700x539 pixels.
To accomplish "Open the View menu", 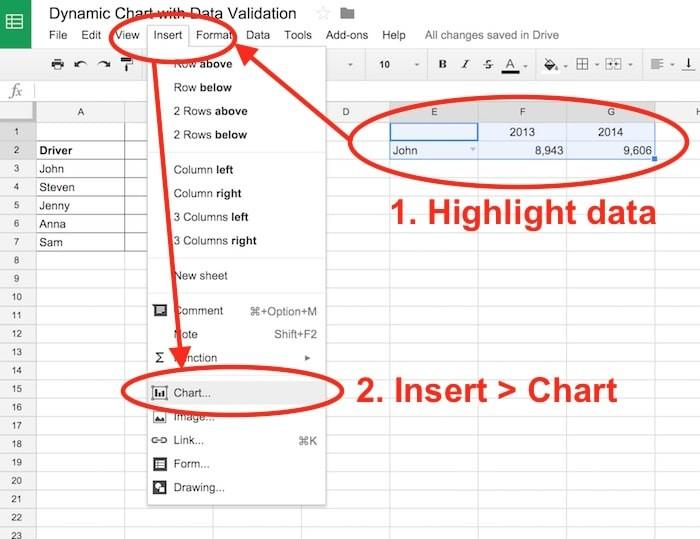I will 127,35.
